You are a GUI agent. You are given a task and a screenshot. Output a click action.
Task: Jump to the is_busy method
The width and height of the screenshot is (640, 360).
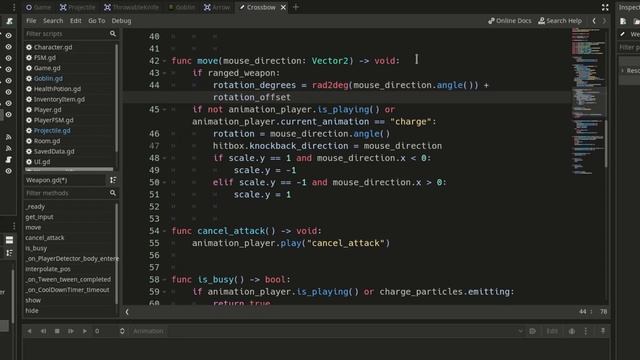[36, 248]
